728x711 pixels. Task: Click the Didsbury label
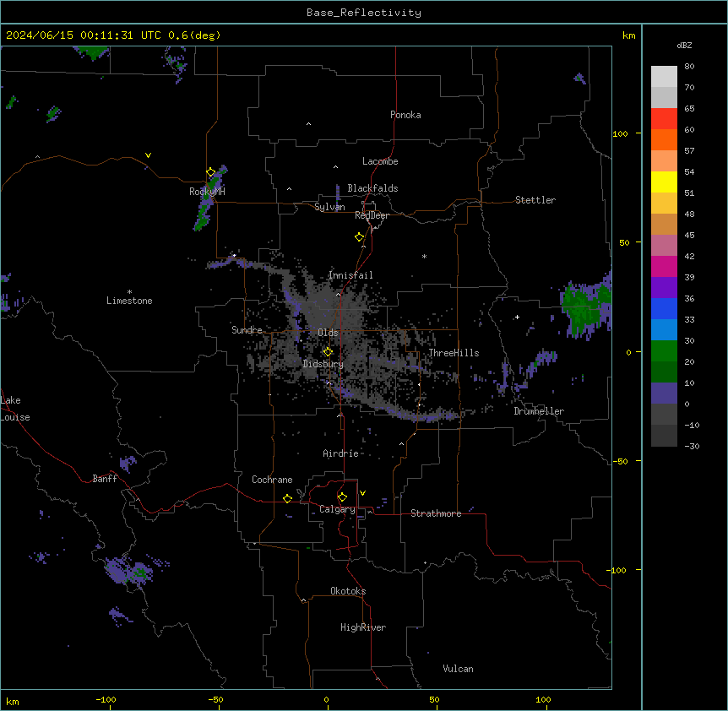click(323, 364)
